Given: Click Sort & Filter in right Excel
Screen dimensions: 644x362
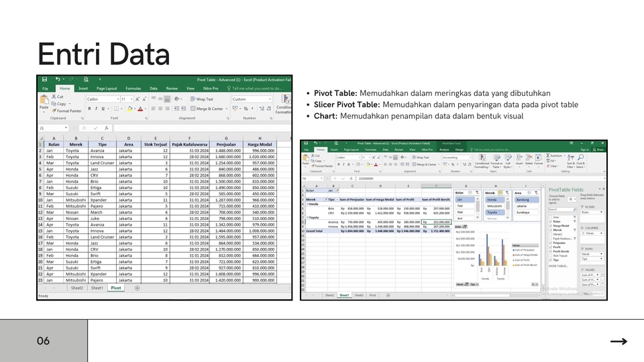Looking at the screenshot, I should [571, 162].
